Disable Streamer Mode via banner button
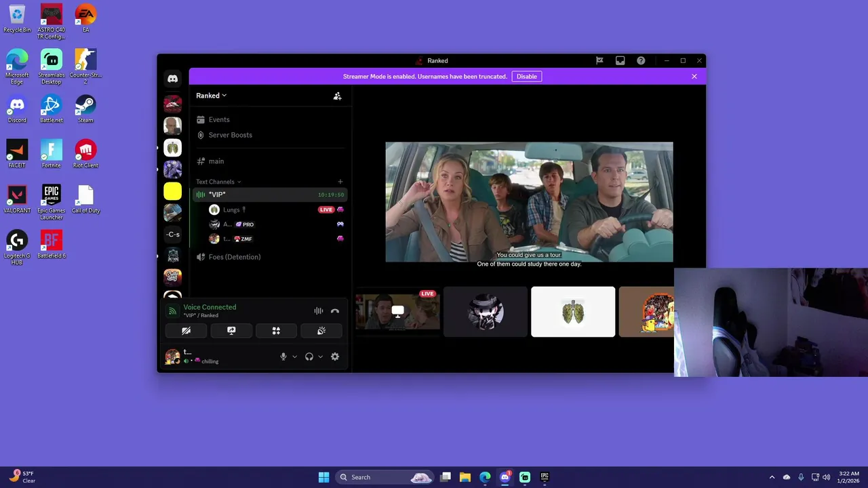The height and width of the screenshot is (488, 868). [527, 77]
